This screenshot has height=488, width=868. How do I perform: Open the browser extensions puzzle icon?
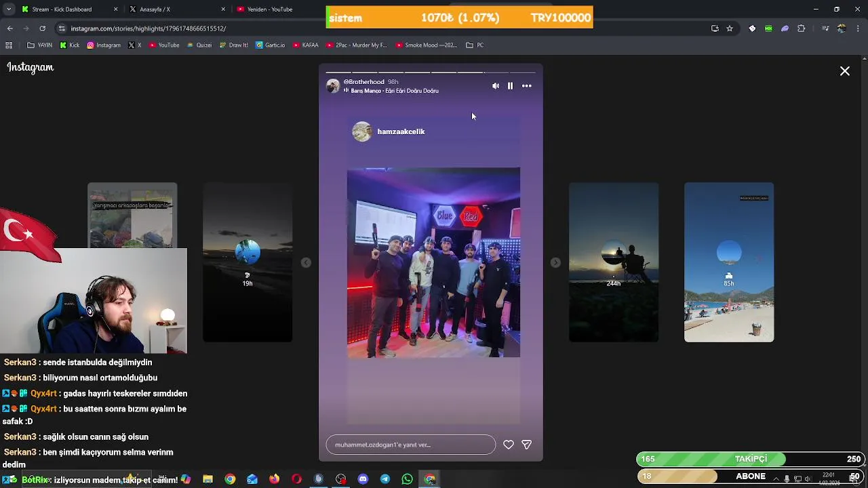point(802,28)
